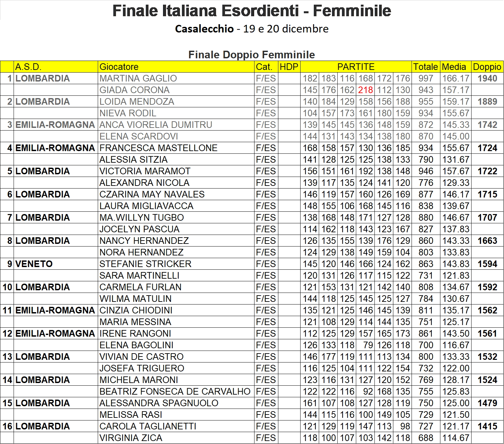Image resolution: width=504 pixels, height=444 pixels.
Task: Click the 'PARTITE' column header
Action: pos(356,67)
